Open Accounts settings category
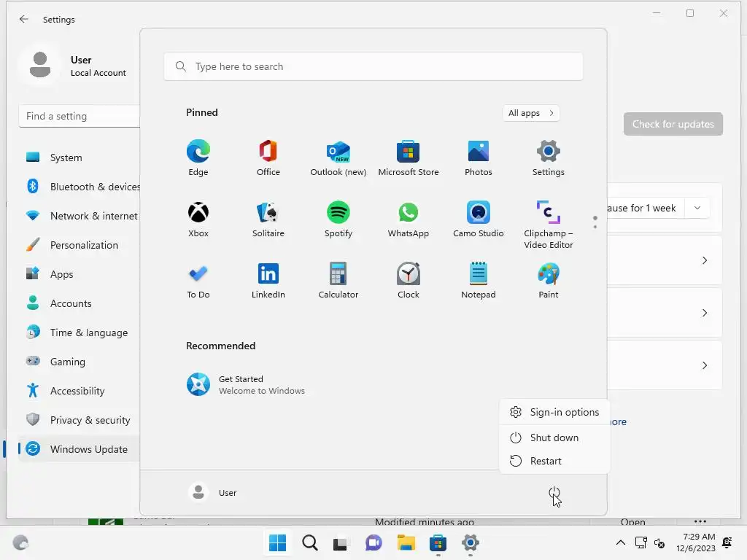Image resolution: width=747 pixels, height=560 pixels. pos(79,303)
